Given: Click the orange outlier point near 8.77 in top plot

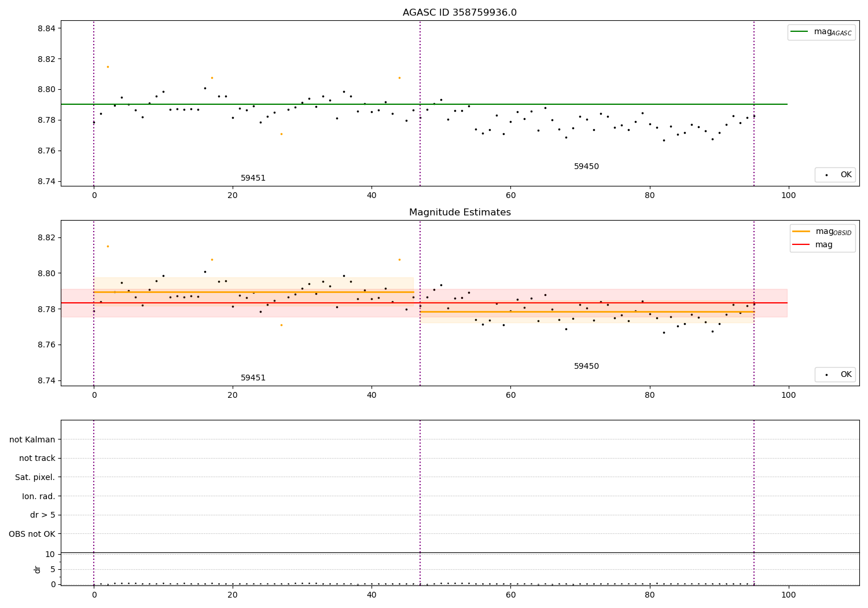Looking at the screenshot, I should coord(281,134).
